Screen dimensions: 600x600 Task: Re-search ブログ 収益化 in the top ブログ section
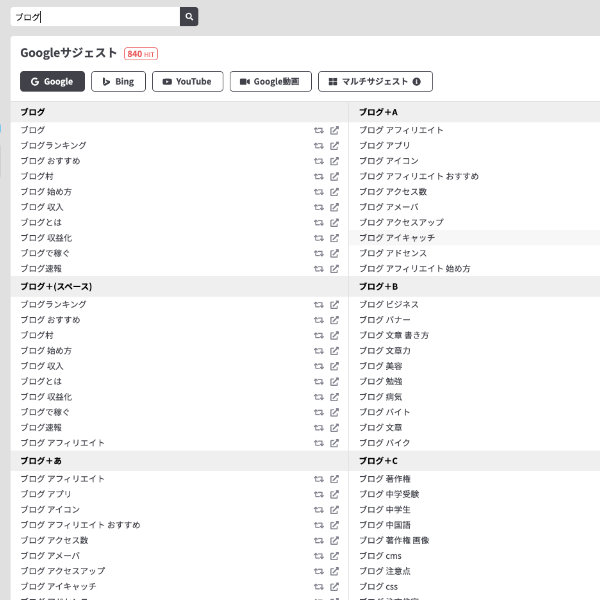pyautogui.click(x=319, y=238)
